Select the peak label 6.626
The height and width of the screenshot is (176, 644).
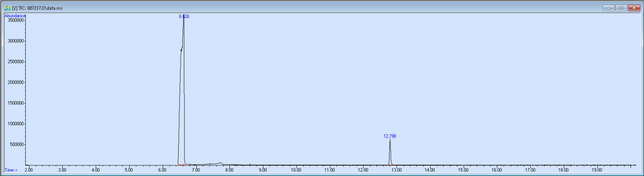coord(184,16)
